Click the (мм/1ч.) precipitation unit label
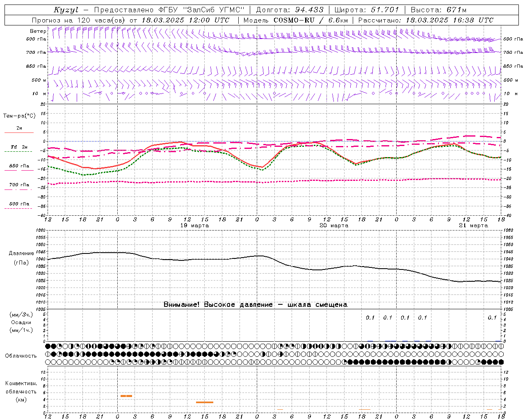Image resolution: width=525 pixels, height=420 pixels. click(21, 330)
